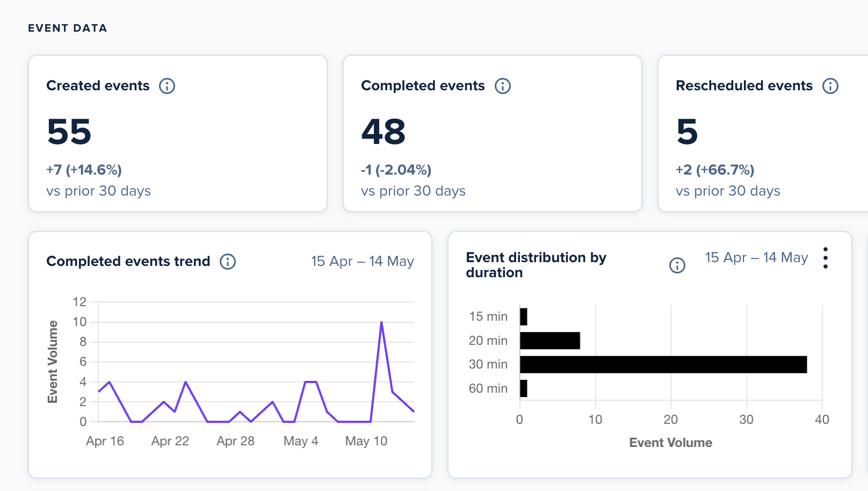Click the Rescheduled events value 5
Screen dimensions: 868x491
tap(687, 132)
